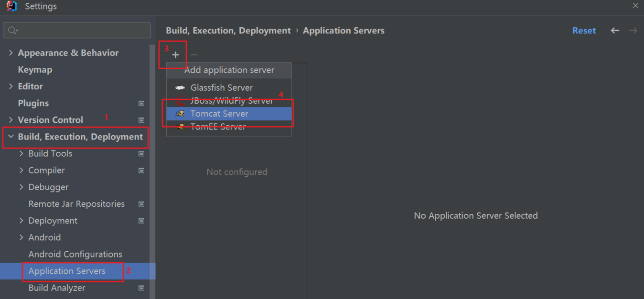The height and width of the screenshot is (299, 644).
Task: Click the forward arrow navigation icon
Action: point(633,31)
